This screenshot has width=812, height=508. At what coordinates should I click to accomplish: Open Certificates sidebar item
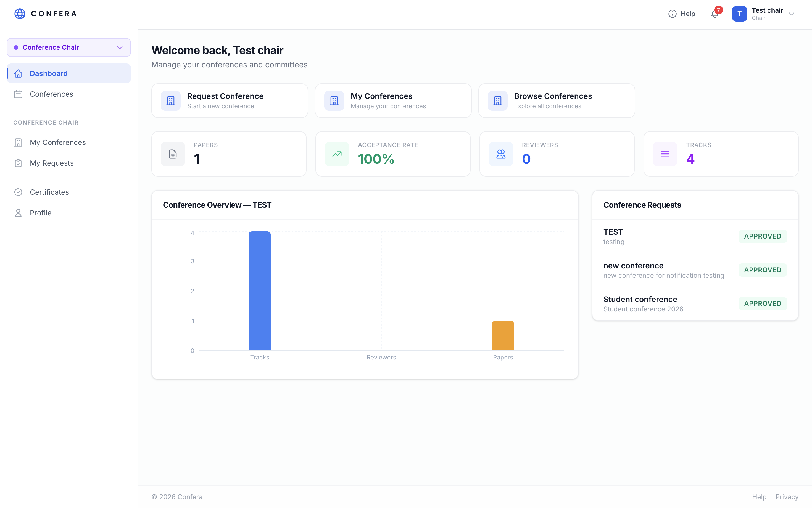(x=68, y=192)
